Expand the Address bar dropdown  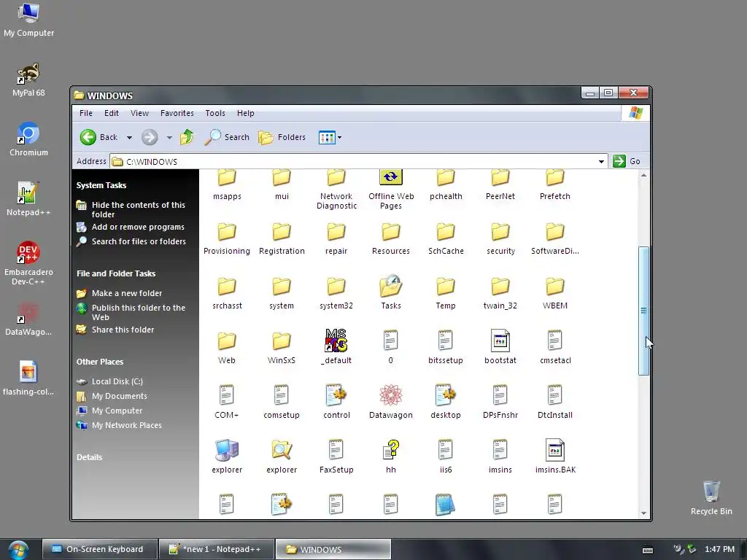tap(601, 161)
